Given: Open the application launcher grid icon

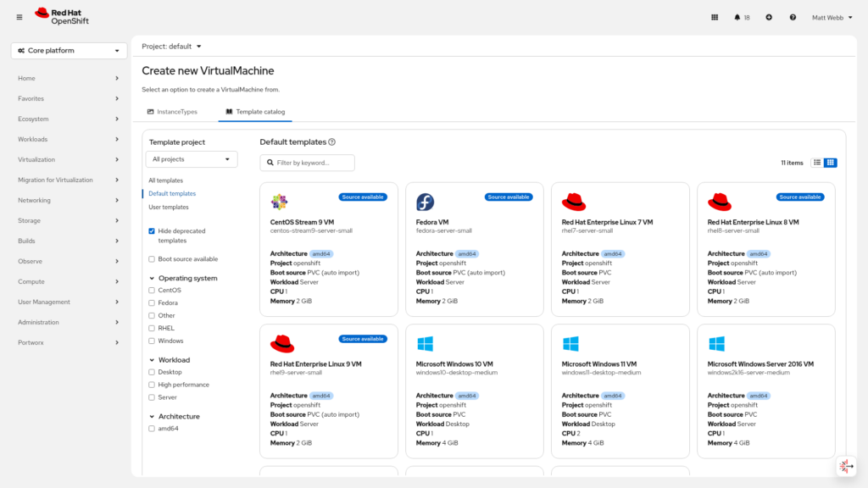Looking at the screenshot, I should (x=715, y=17).
